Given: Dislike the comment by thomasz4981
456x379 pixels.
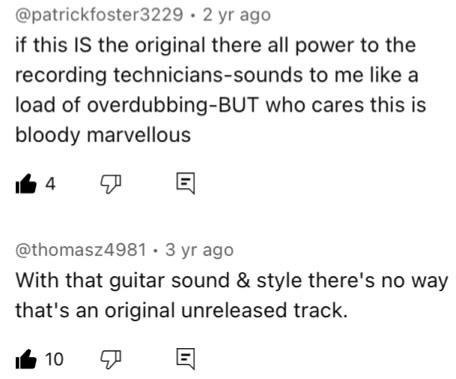Looking at the screenshot, I should click(111, 359).
